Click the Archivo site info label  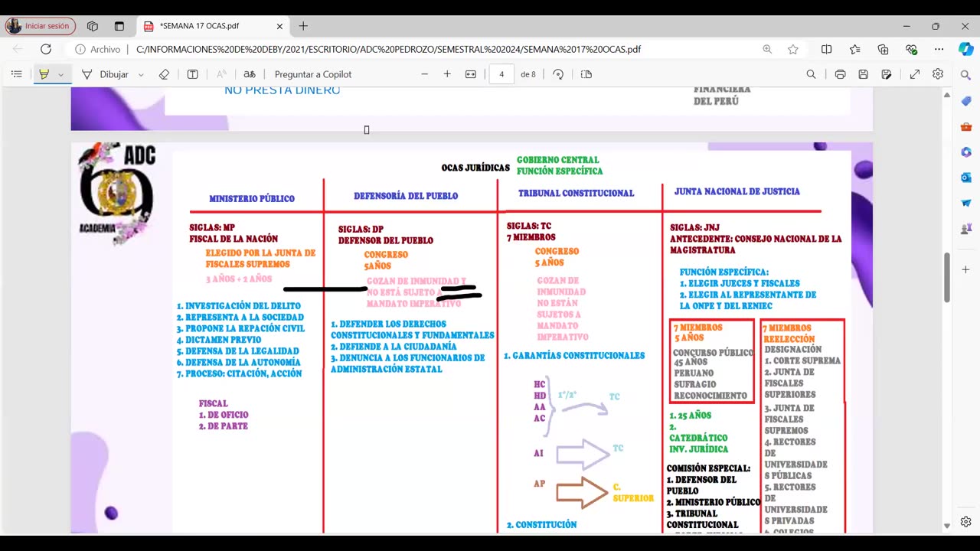tap(98, 49)
